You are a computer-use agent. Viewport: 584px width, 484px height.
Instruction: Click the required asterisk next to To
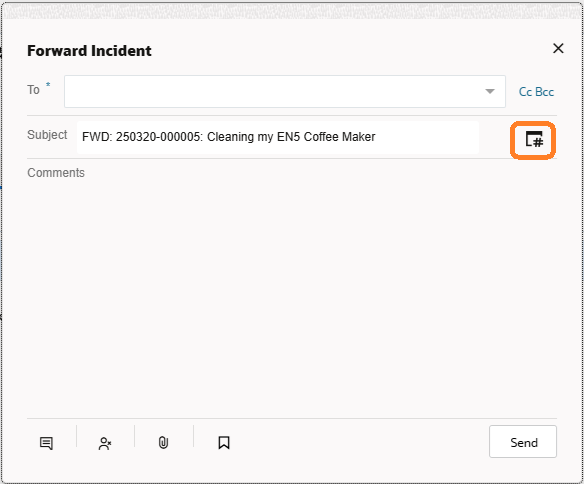[48, 85]
